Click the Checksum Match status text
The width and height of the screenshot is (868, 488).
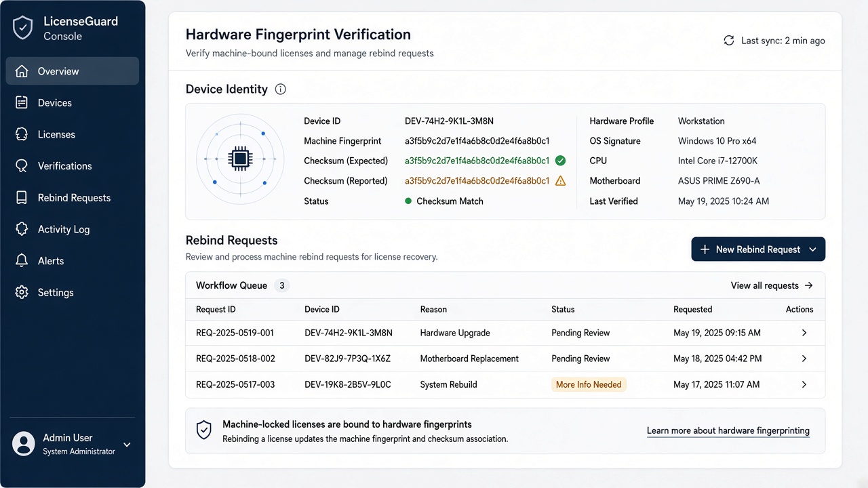coord(450,201)
